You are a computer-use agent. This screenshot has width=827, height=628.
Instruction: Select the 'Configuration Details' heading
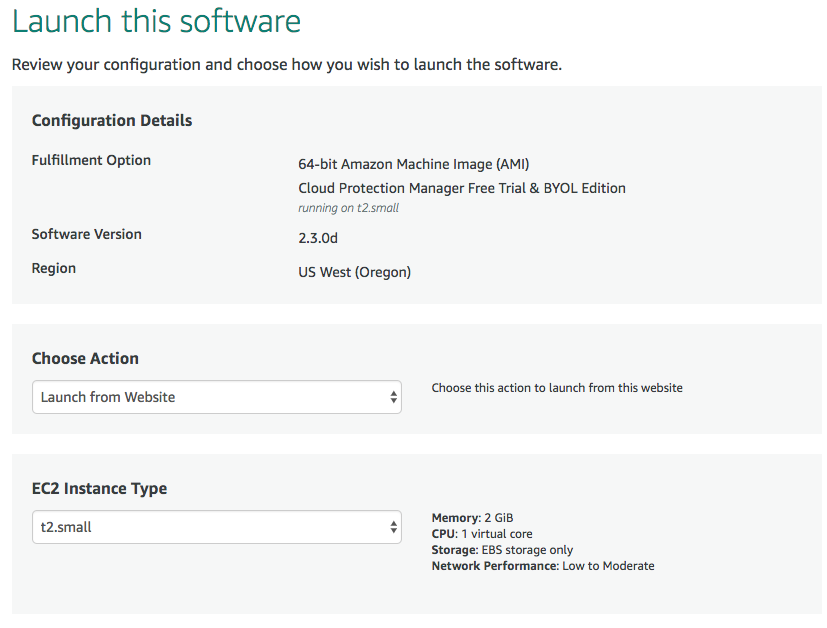click(x=112, y=120)
